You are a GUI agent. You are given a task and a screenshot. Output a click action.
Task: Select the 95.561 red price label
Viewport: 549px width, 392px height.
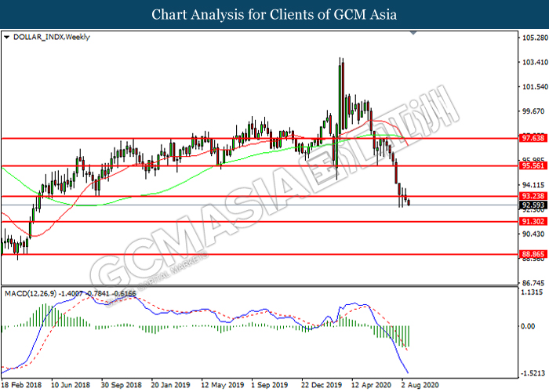click(533, 165)
